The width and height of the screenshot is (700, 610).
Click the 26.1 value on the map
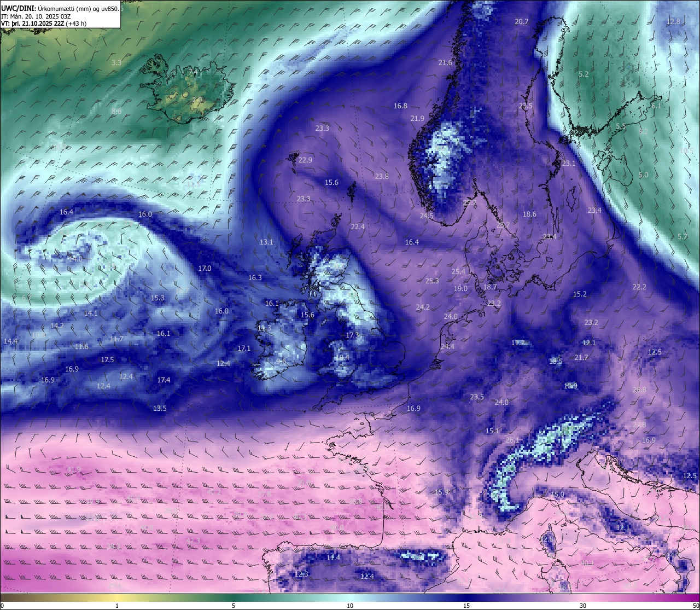coord(512,440)
